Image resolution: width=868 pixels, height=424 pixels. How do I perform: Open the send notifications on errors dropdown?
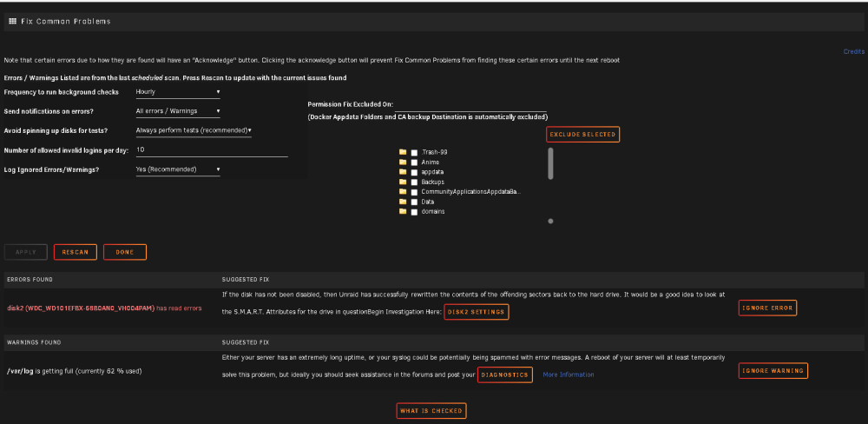[178, 111]
